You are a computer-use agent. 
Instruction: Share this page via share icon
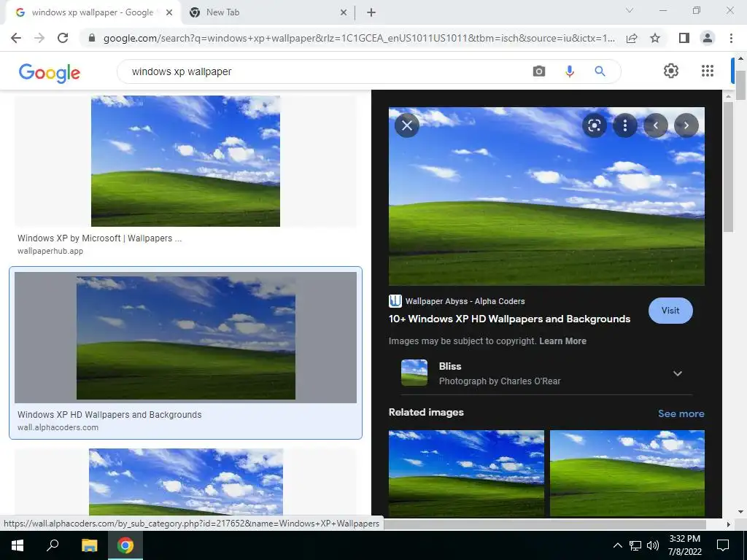[x=632, y=38]
